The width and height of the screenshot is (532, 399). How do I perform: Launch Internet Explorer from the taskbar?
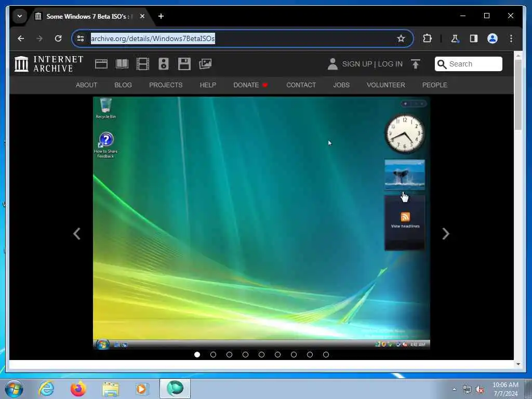coord(46,389)
